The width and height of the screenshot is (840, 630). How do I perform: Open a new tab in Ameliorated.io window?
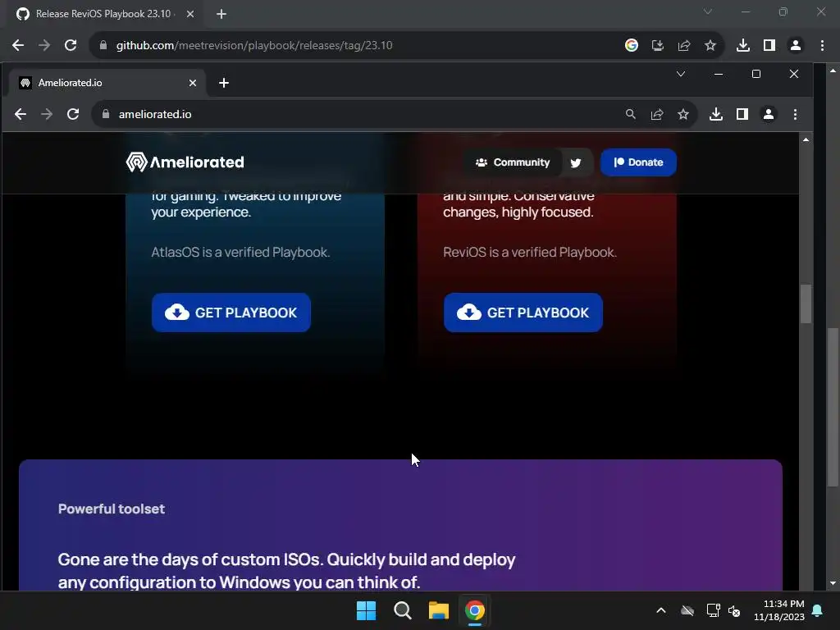224,83
